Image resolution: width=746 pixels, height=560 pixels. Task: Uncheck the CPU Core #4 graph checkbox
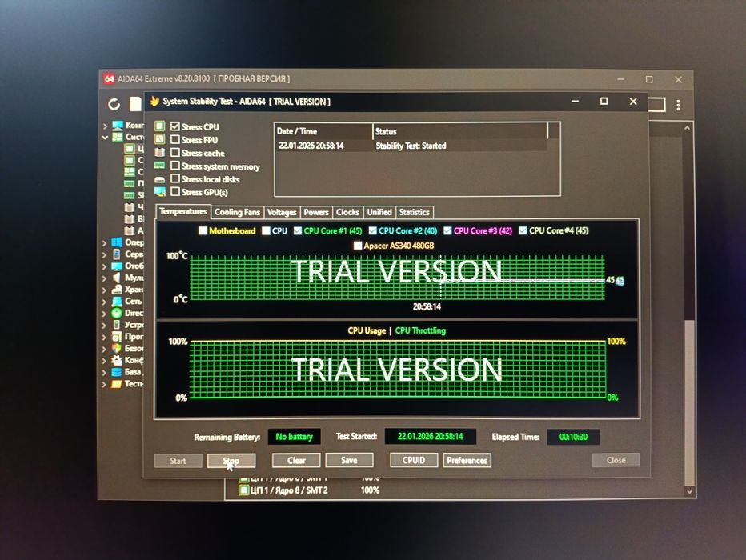click(x=523, y=230)
